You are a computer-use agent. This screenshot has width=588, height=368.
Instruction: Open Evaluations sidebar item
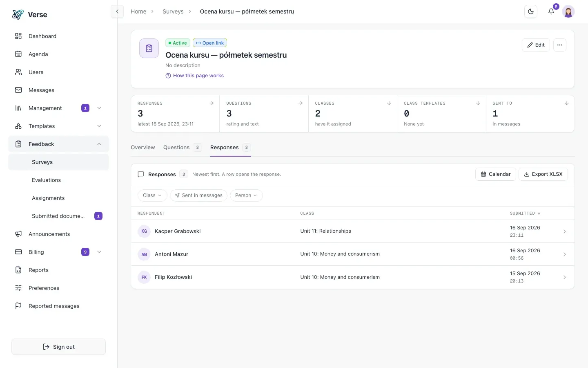[x=58, y=180]
